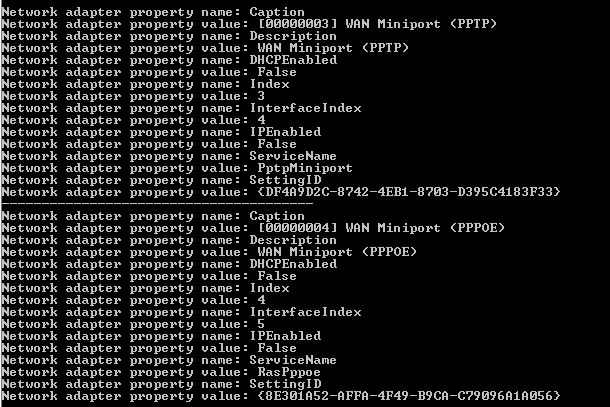The image size is (610, 407).
Task: Click the PPPOE adapter's 'ServiceName' property name
Action: pos(292,360)
